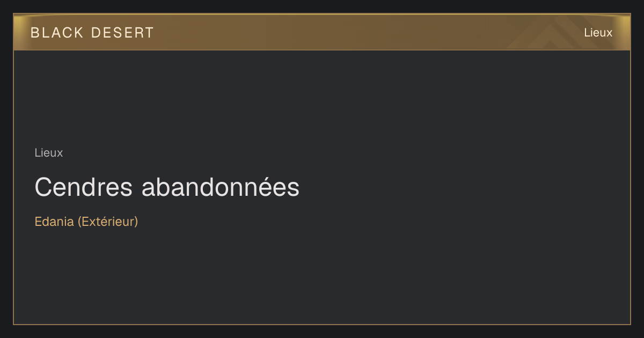Viewport: 644px width, 338px height.
Task: Click the (Extérieur) text in the subtitle
Action: pos(108,222)
